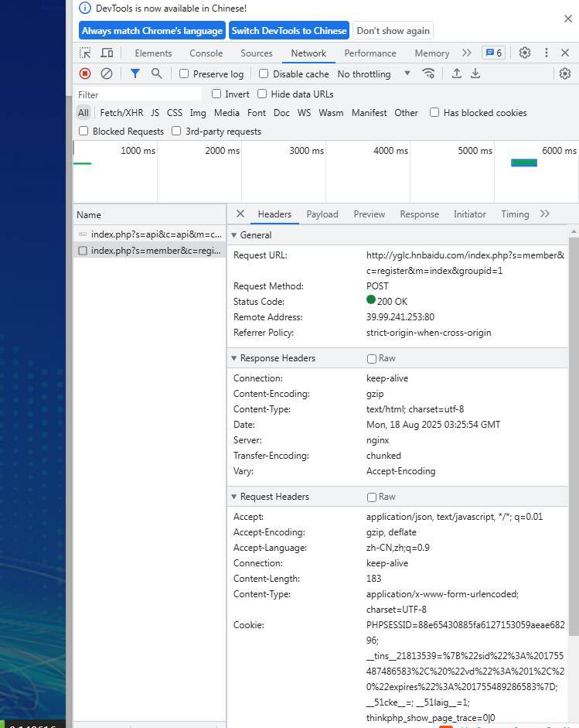
Task: Open DevTools settings gear
Action: click(x=524, y=53)
